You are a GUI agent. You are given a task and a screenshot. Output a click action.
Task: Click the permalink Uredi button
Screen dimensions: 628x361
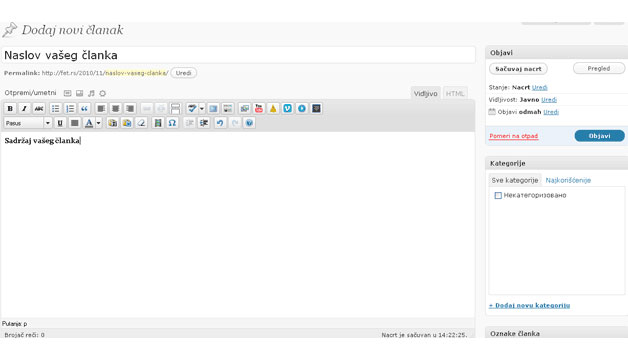tap(183, 73)
